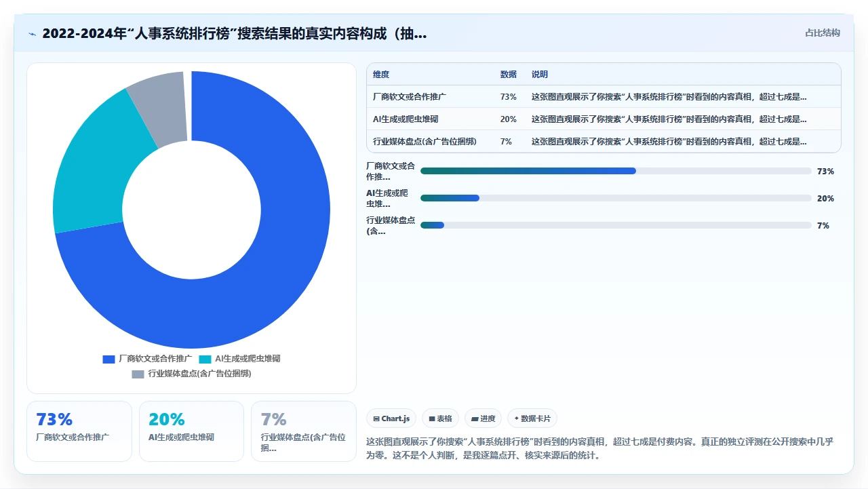Click the description paragraph at bottom
The height and width of the screenshot is (489, 868).
[x=599, y=448]
